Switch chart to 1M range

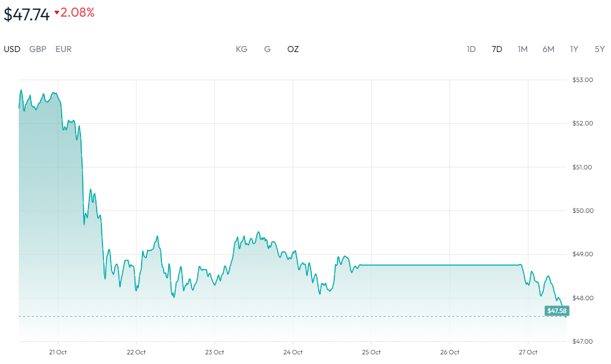pos(522,49)
